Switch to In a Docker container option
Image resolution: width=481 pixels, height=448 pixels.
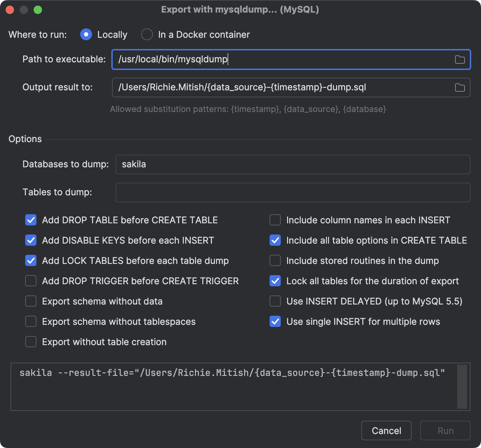pyautogui.click(x=147, y=34)
